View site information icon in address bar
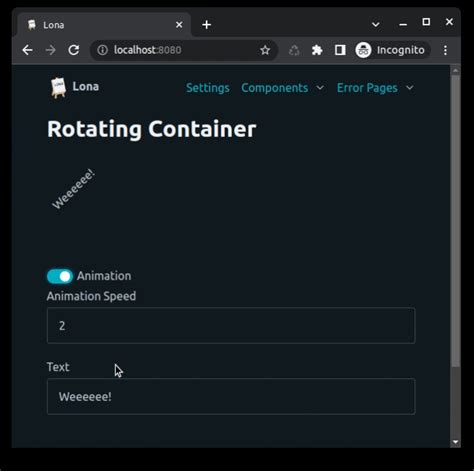 [102, 50]
